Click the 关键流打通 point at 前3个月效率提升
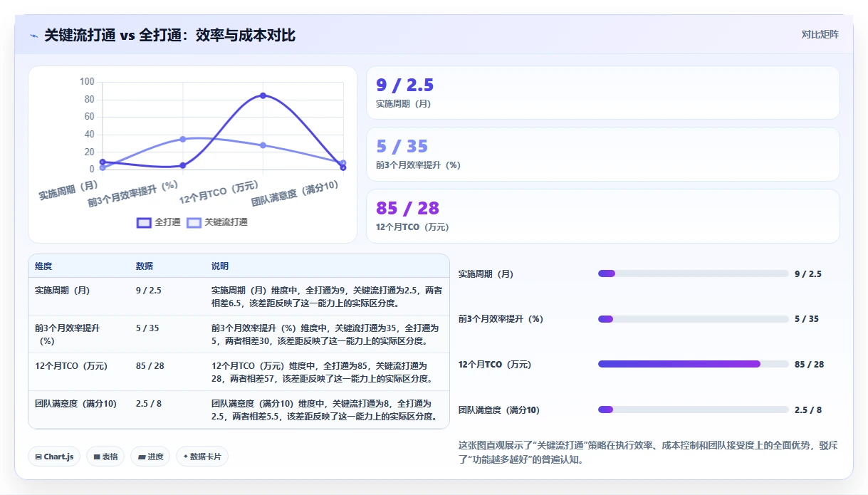 pos(183,139)
